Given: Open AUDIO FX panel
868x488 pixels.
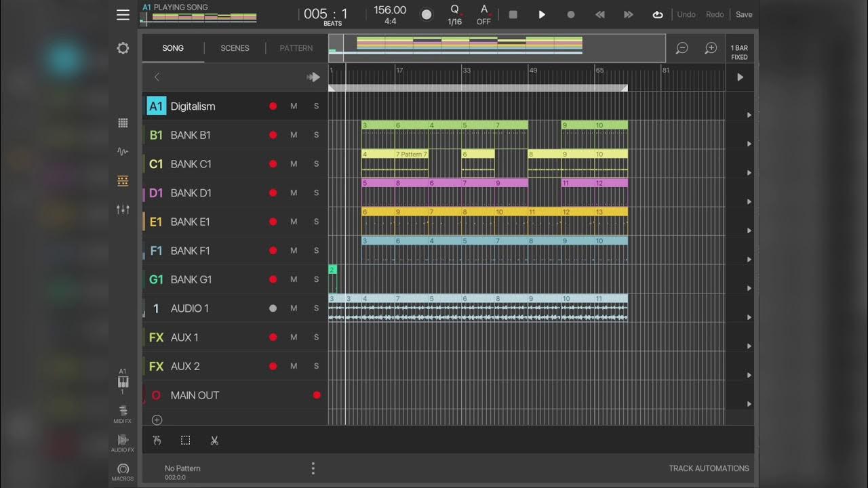Looking at the screenshot, I should coord(123,444).
